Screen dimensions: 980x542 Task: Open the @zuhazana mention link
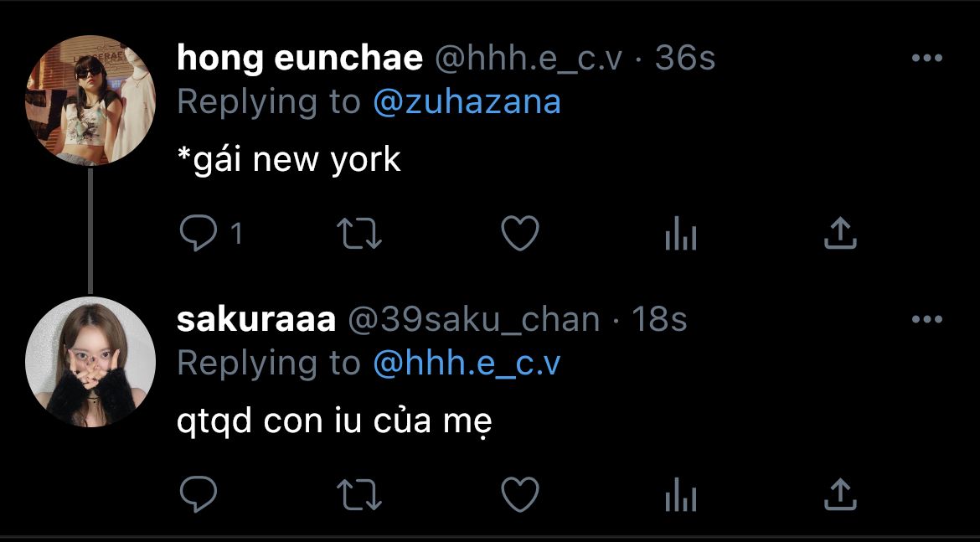[467, 102]
